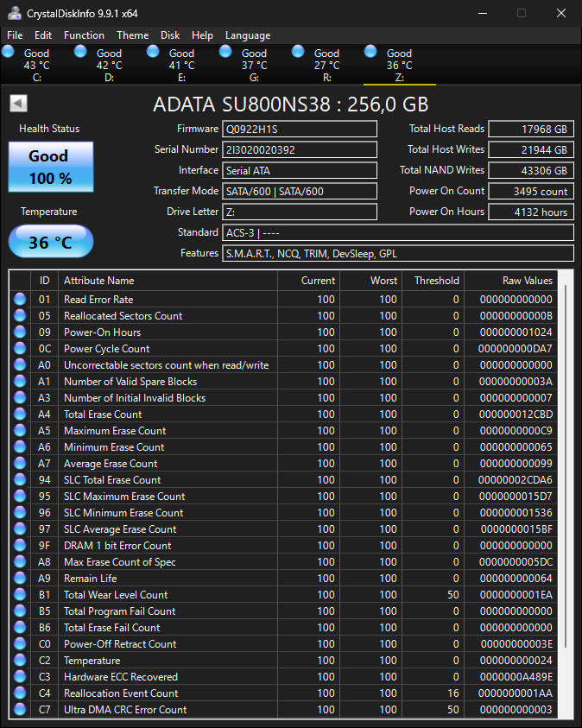Click status orb for Remain Life
This screenshot has height=728, width=582.
[20, 578]
